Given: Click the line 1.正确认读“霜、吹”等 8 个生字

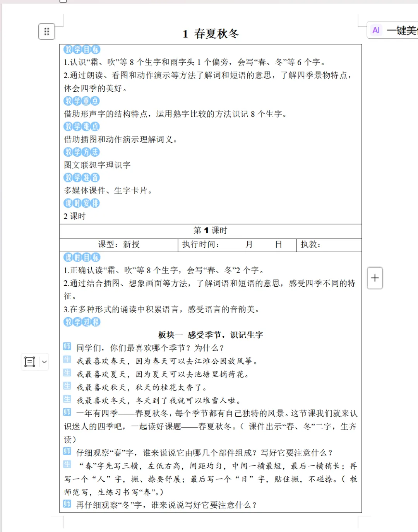Looking at the screenshot, I should (164, 270).
